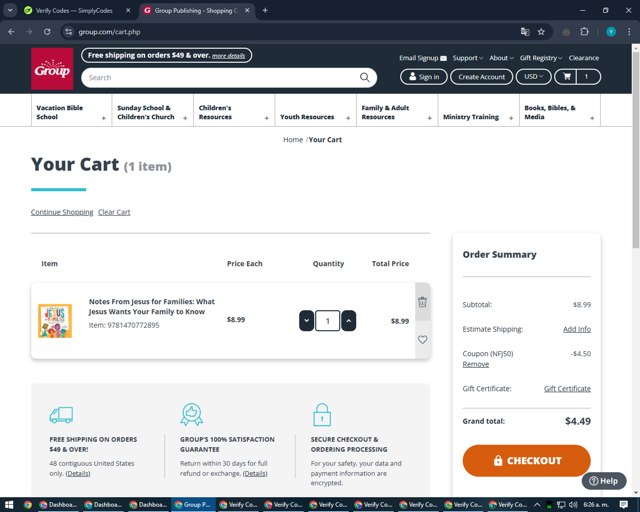This screenshot has width=640, height=512.
Task: Click the Help button
Action: coord(604,481)
